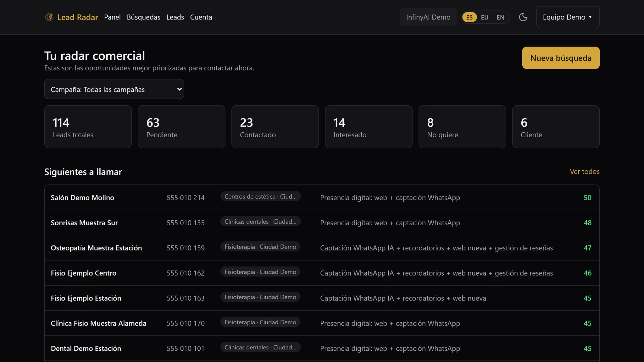Image resolution: width=644 pixels, height=362 pixels.
Task: Select the Fisio Ejemplo Estación lead
Action: (322, 298)
